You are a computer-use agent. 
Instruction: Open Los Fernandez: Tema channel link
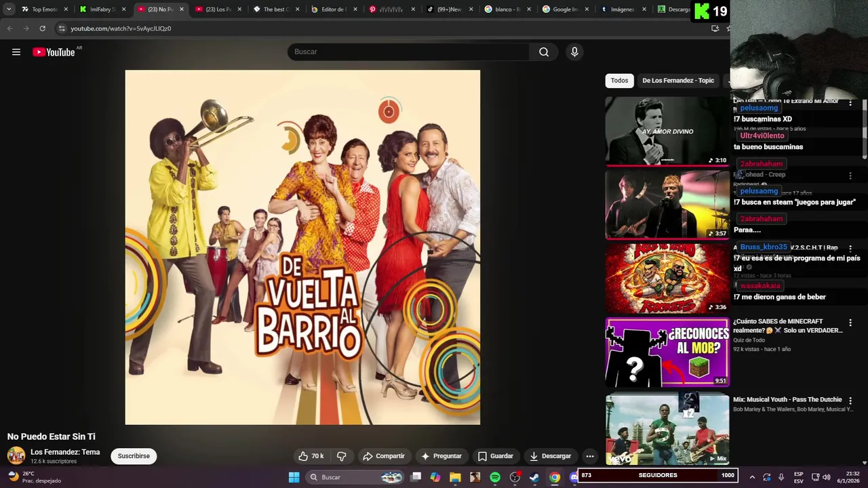(65, 452)
